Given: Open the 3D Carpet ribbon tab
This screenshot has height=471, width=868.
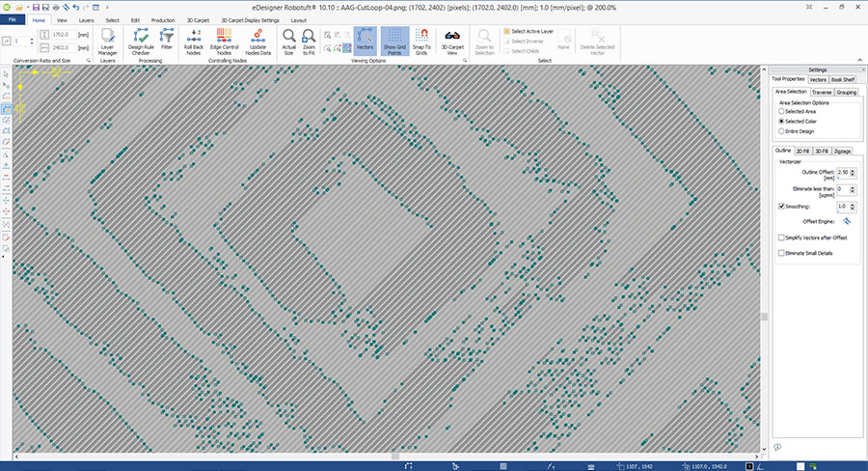Looking at the screenshot, I should 198,20.
